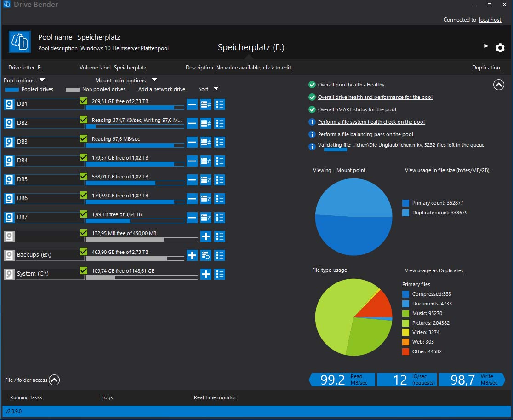Screen dimensions: 513x420
Task: Click the DB1 drive disk icon
Action: tap(9, 104)
